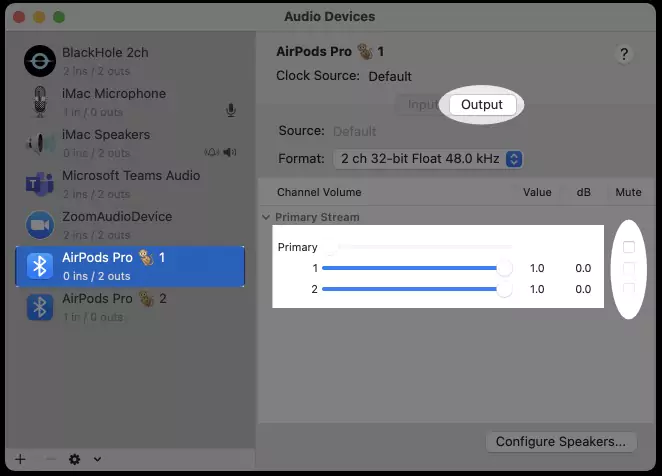Switch to the Output tab
The height and width of the screenshot is (476, 662).
(482, 104)
